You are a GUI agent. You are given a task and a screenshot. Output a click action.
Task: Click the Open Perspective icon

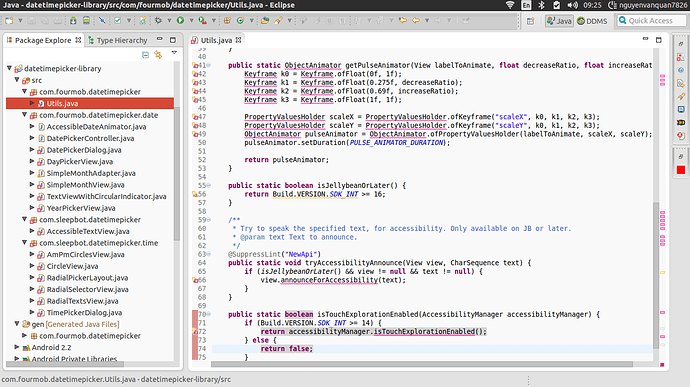(530, 21)
